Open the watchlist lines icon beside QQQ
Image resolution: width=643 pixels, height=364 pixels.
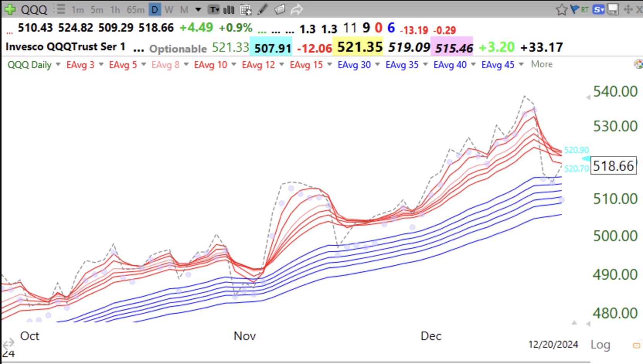[x=60, y=9]
